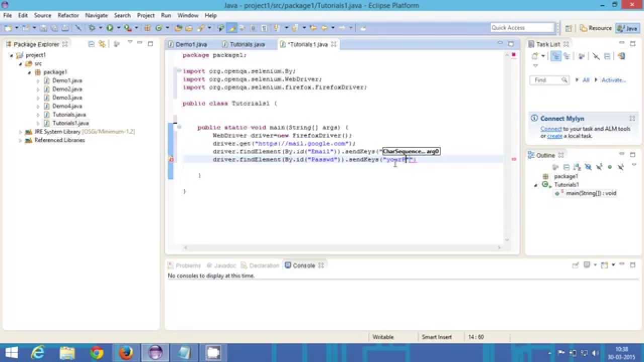Open the Run button dropdown arrow
This screenshot has height=362, width=644.
[x=118, y=28]
